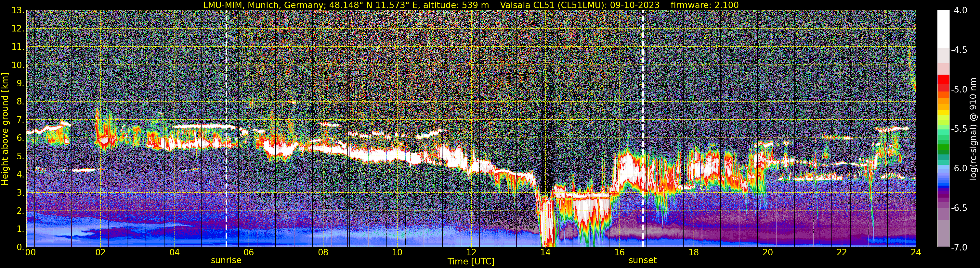980x268 pixels.
Task: Click the '2.' height axis tick label
Action: (20, 211)
